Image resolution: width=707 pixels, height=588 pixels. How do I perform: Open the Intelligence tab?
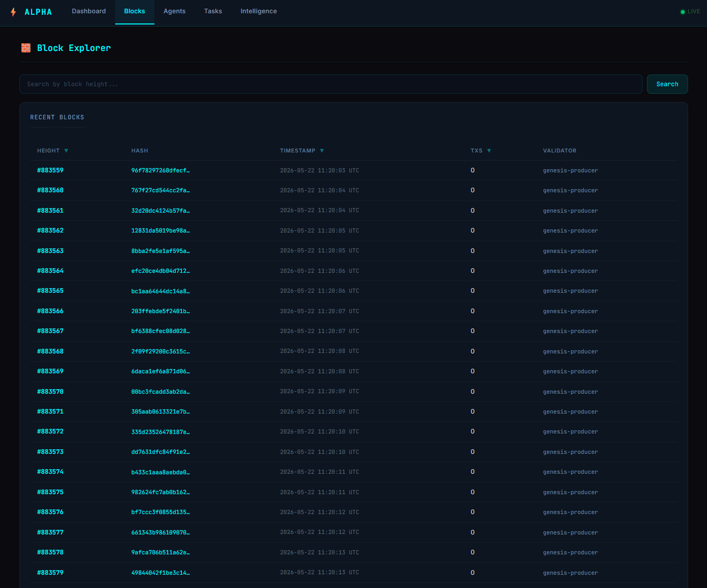258,11
